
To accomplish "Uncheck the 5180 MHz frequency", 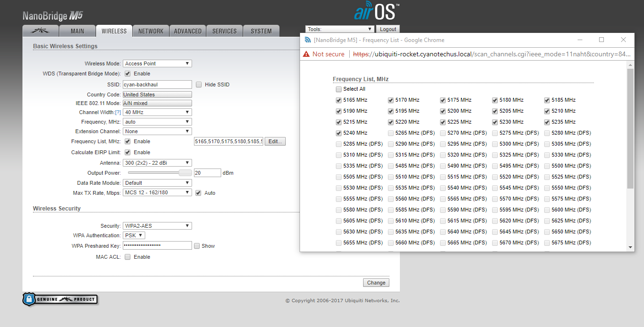I will (495, 100).
